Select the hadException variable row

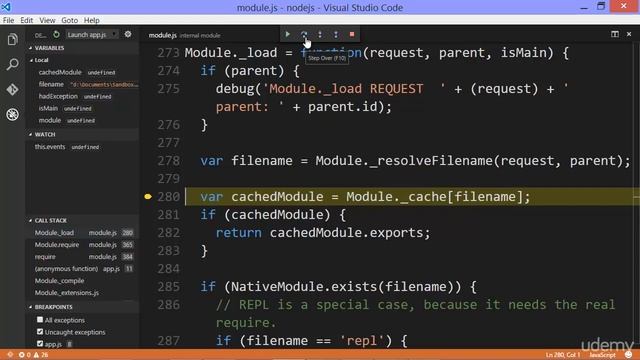point(83,96)
